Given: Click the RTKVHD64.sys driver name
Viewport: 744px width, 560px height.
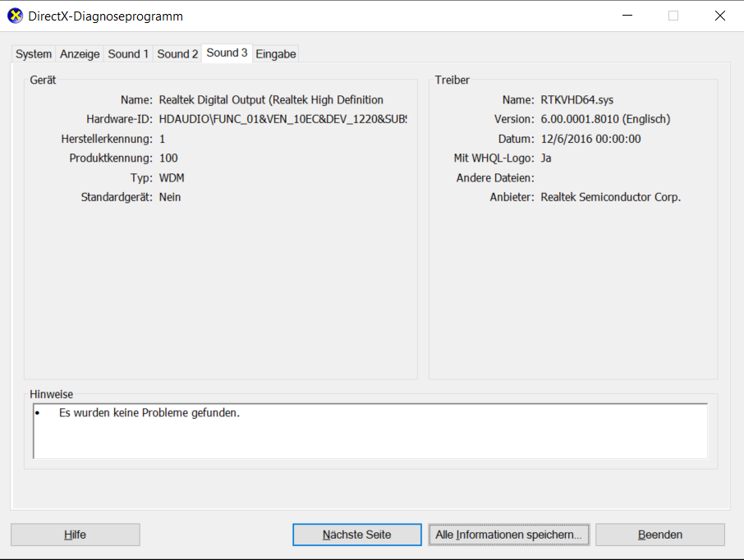Looking at the screenshot, I should [x=576, y=100].
